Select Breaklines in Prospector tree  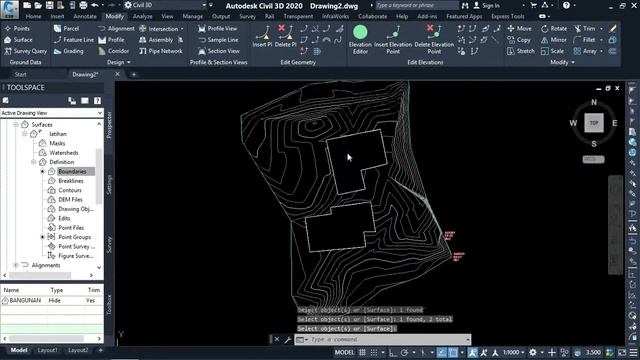[x=71, y=181]
